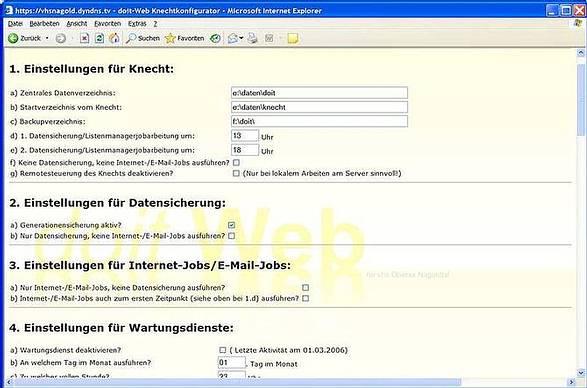The height and width of the screenshot is (388, 587).
Task: Click the Stop loading icon
Action: [x=85, y=38]
